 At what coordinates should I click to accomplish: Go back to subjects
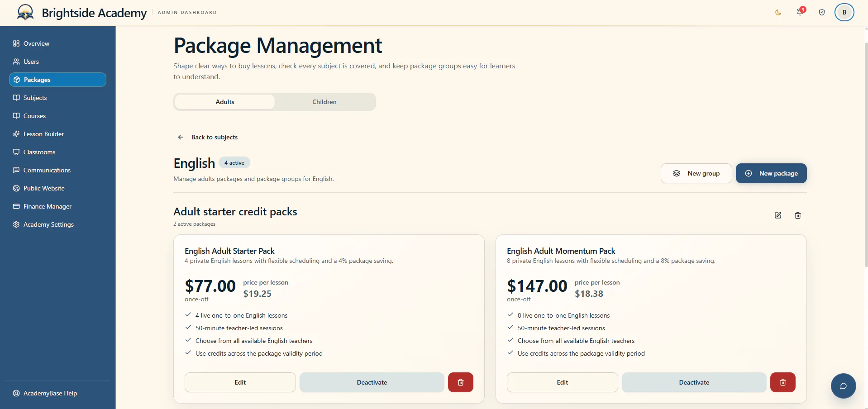click(x=208, y=137)
